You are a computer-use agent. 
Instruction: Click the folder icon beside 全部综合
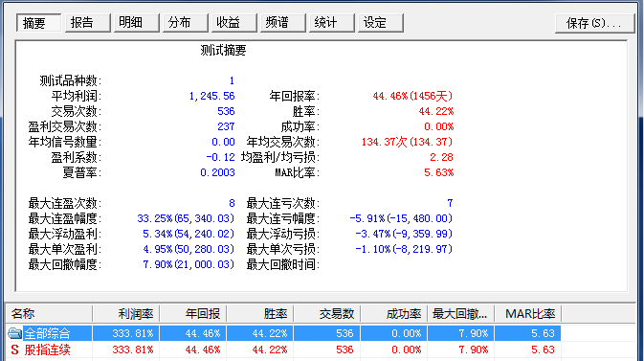(14, 333)
